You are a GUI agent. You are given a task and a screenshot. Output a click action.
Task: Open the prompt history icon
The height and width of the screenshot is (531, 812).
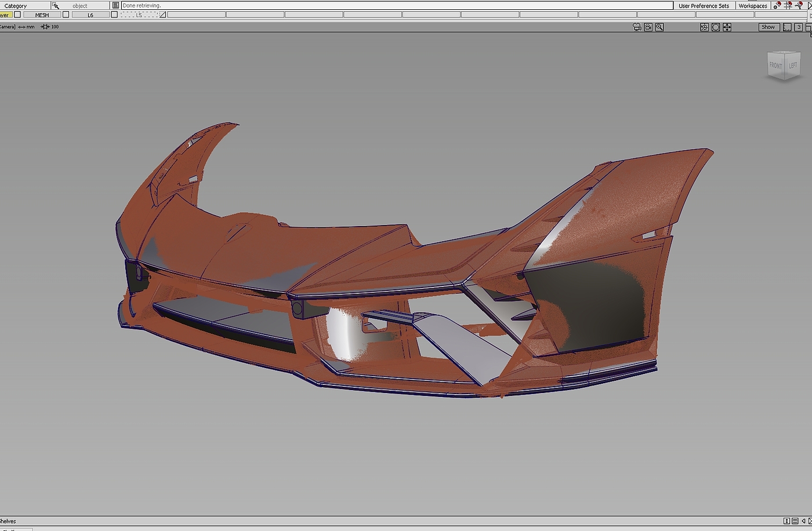[115, 6]
